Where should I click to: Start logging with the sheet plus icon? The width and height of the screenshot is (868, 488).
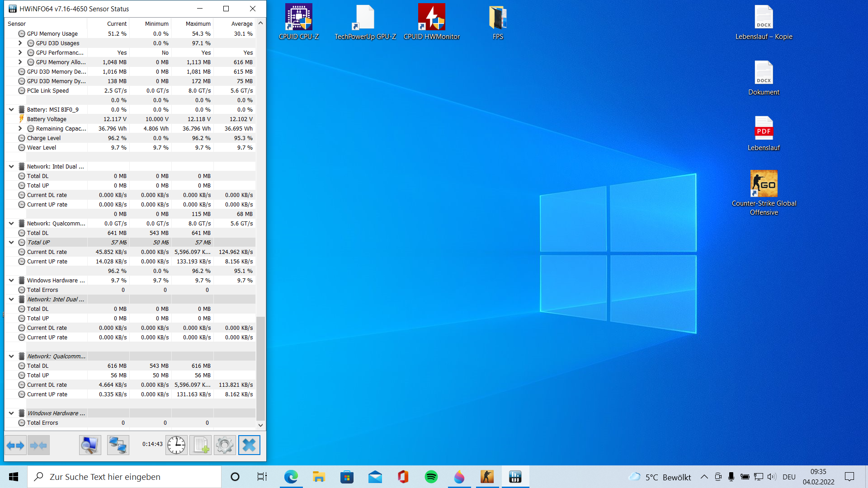click(200, 446)
